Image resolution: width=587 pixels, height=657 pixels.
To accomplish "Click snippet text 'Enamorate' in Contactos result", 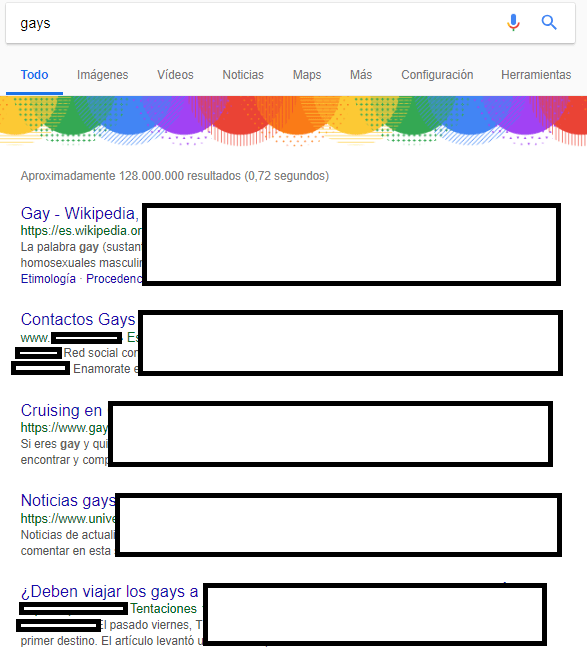I will (102, 369).
